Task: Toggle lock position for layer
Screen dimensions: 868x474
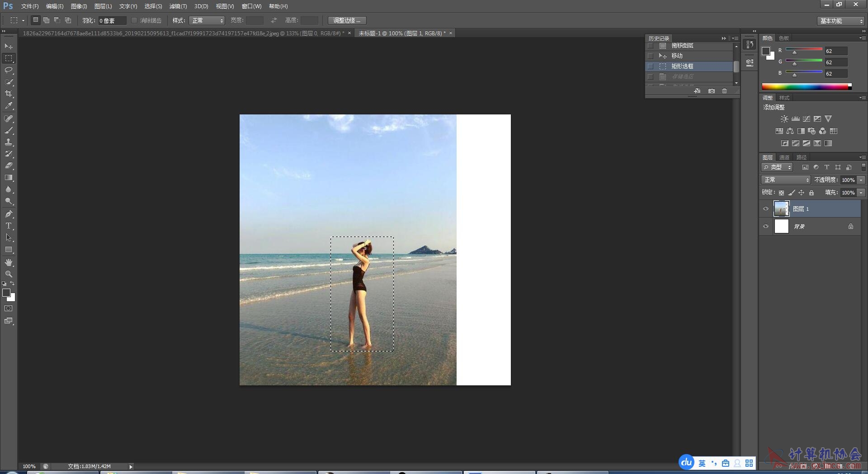Action: pos(801,193)
